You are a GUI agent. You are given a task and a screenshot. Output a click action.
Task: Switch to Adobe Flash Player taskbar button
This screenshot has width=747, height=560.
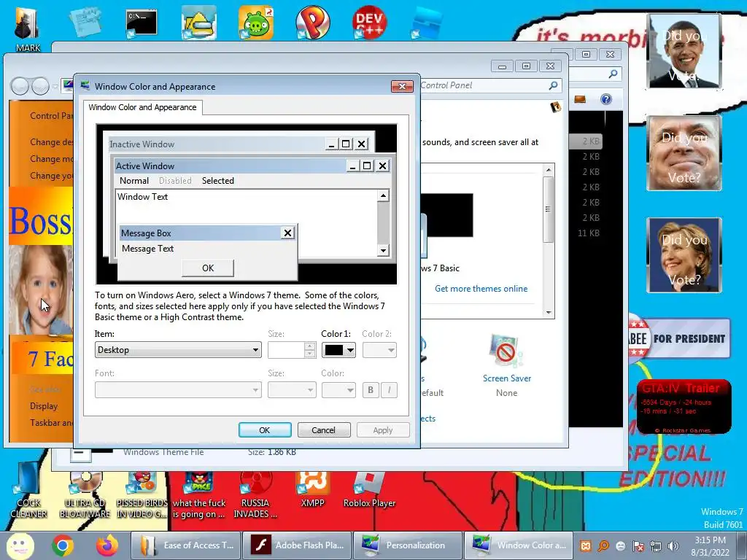298,545
